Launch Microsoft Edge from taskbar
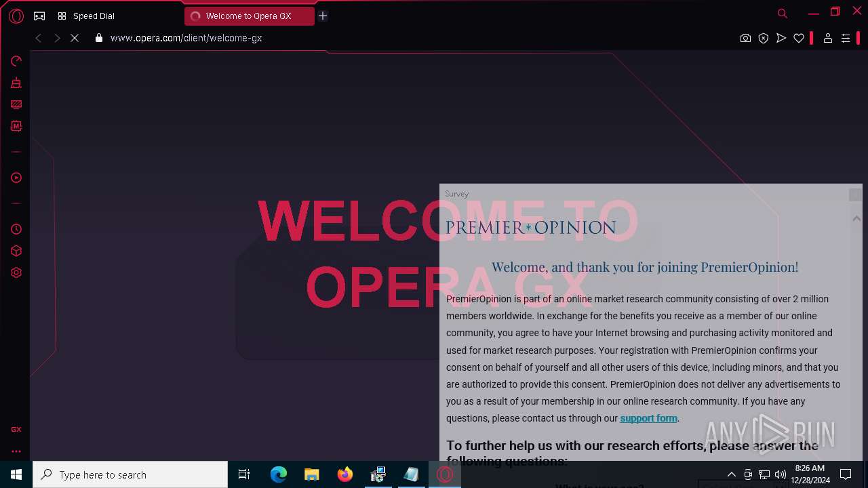868x488 pixels. [279, 474]
